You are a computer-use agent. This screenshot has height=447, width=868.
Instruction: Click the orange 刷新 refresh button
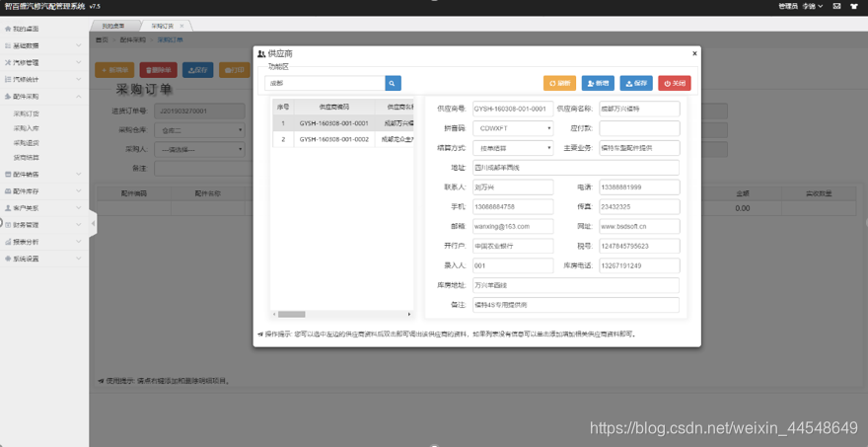click(559, 83)
